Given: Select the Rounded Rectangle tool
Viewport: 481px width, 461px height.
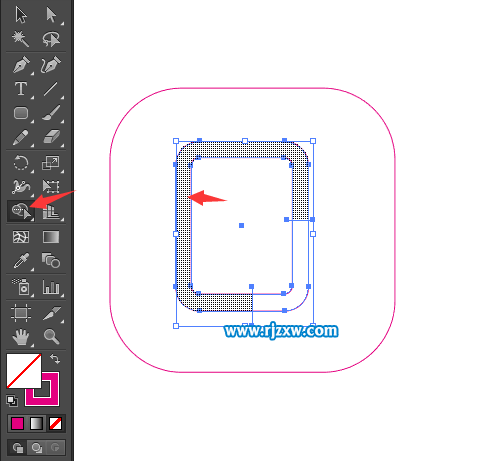Looking at the screenshot, I should (21, 113).
